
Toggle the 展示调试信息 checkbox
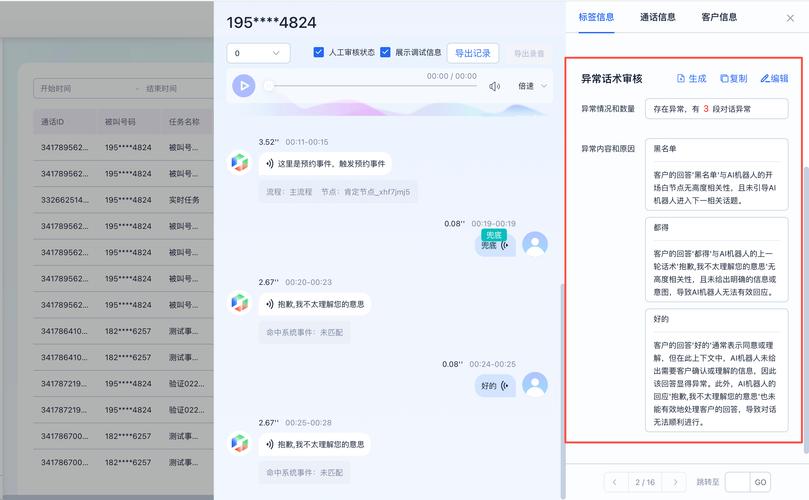pos(385,52)
